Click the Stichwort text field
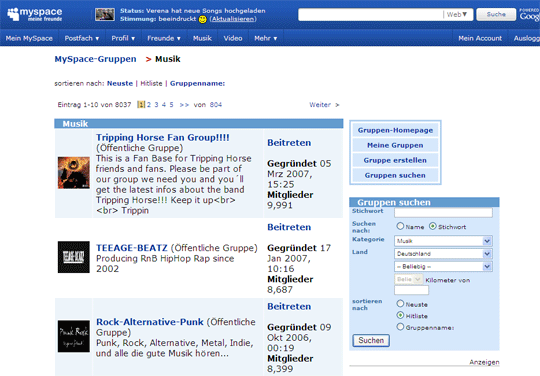This screenshot has width=540, height=376. point(443,212)
